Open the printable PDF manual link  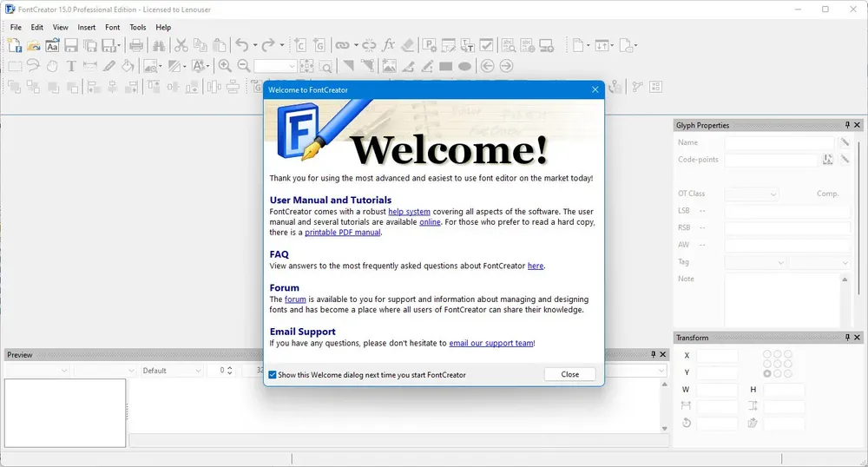click(343, 233)
